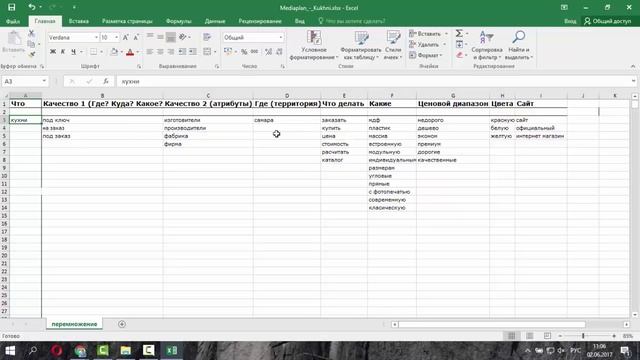Image resolution: width=640 pixels, height=360 pixels.
Task: Select the перемножение sheet tab
Action: click(x=74, y=324)
